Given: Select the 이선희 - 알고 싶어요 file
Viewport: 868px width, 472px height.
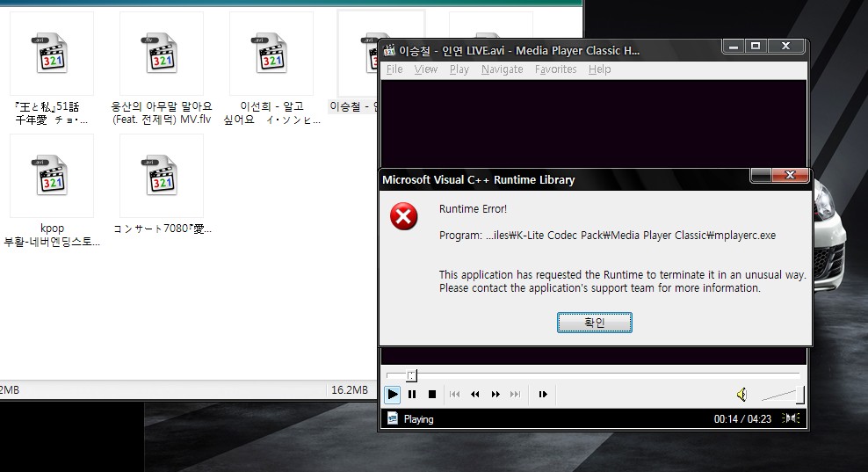Looking at the screenshot, I should click(271, 54).
